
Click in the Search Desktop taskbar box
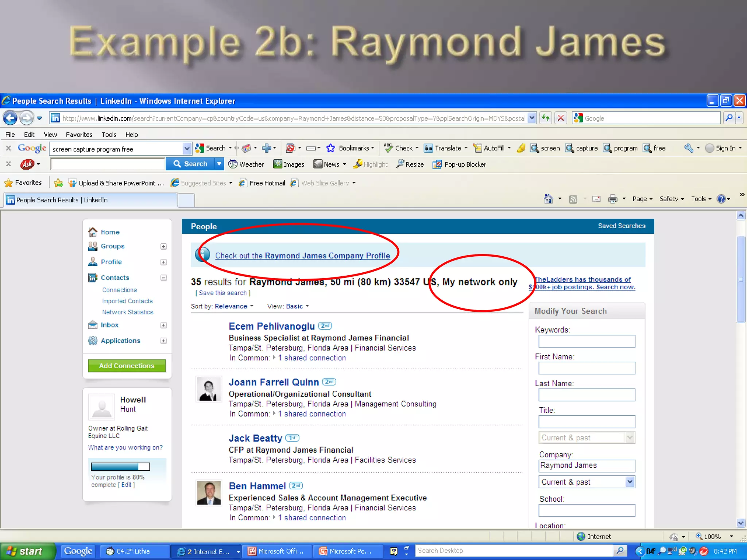tap(514, 551)
